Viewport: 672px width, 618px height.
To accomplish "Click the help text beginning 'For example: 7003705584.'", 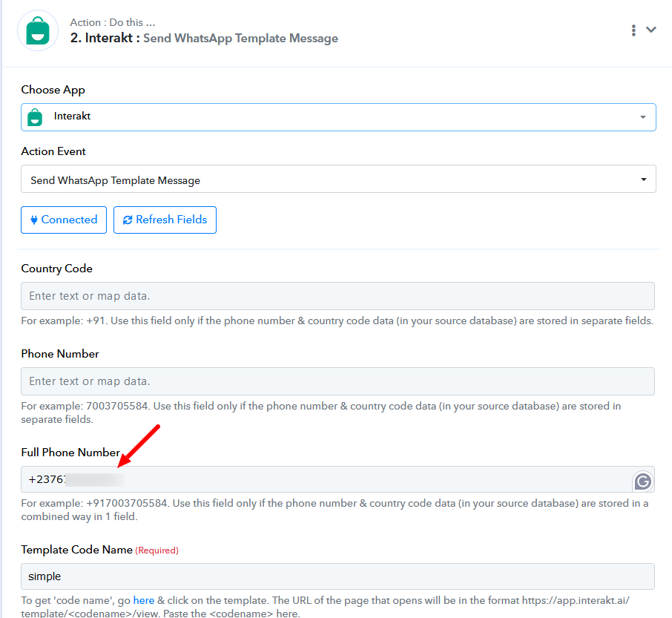I will pos(321,412).
